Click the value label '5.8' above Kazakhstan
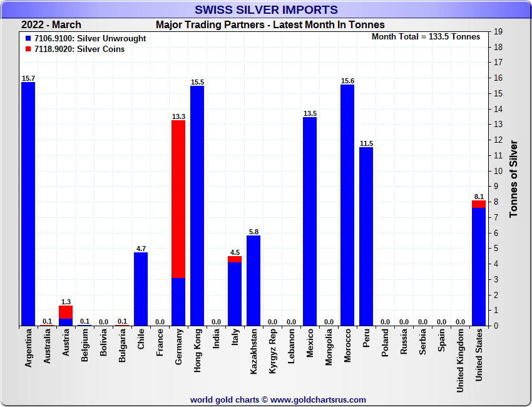The image size is (532, 407). coord(253,232)
